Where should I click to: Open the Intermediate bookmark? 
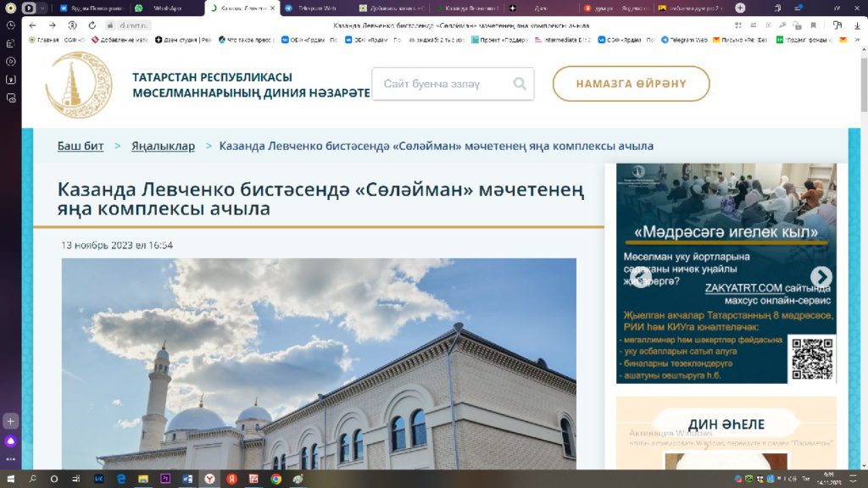(x=563, y=40)
